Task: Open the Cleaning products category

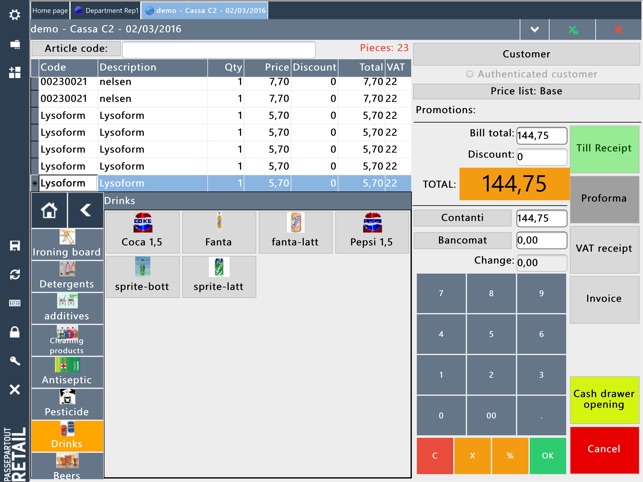Action: pos(67,340)
